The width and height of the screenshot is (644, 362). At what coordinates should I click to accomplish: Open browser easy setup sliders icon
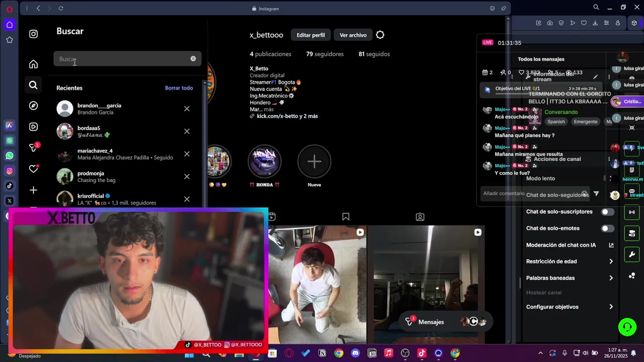click(x=606, y=23)
